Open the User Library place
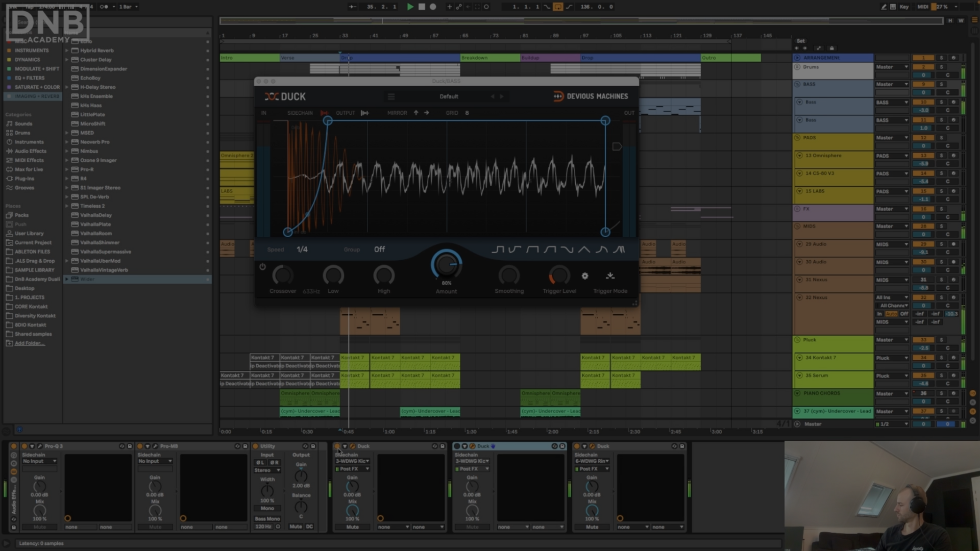The height and width of the screenshot is (551, 980). coord(29,234)
